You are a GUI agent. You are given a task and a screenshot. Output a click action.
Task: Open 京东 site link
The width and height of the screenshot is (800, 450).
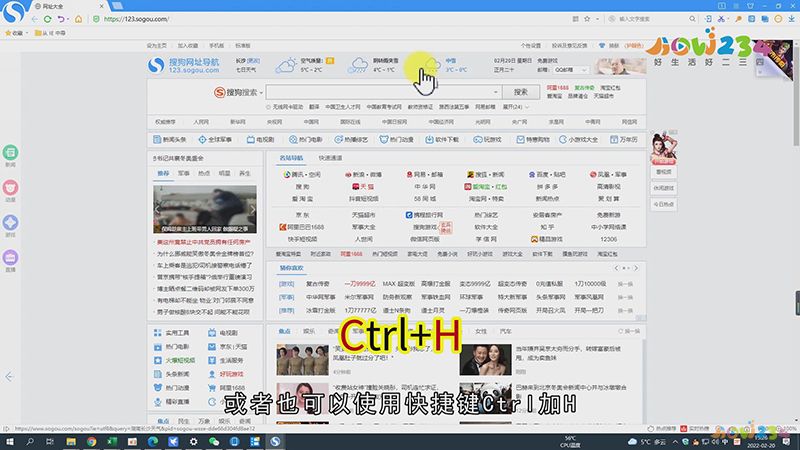click(302, 215)
